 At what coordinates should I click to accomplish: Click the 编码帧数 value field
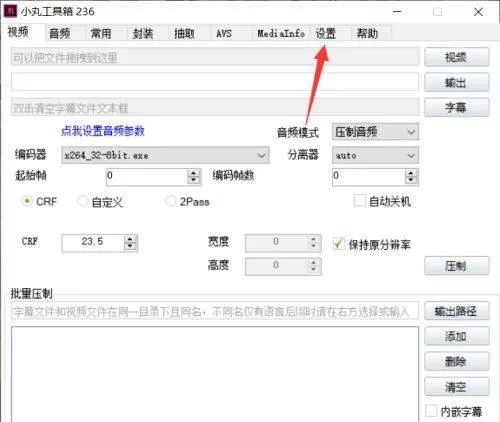[369, 176]
